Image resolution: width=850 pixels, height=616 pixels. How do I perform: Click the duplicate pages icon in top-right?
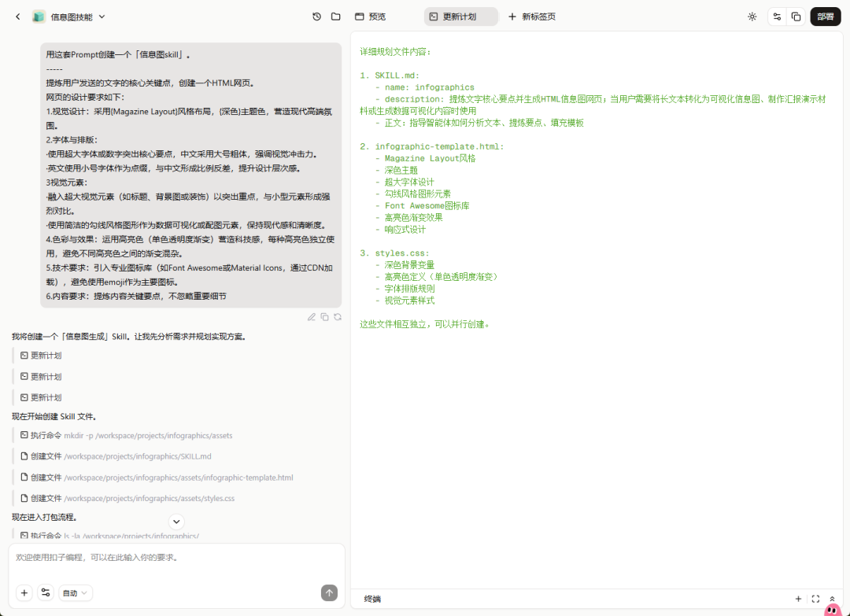pyautogui.click(x=796, y=16)
